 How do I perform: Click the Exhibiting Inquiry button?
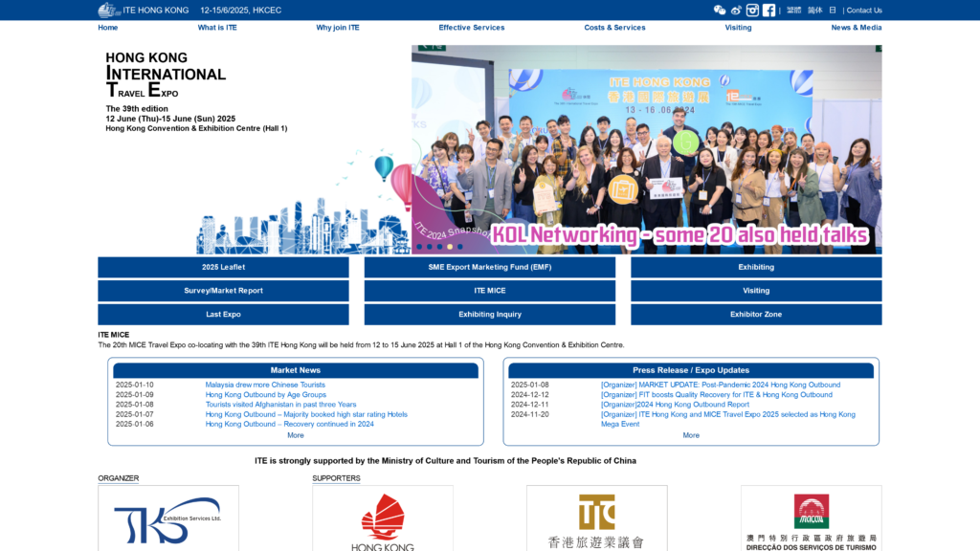489,315
